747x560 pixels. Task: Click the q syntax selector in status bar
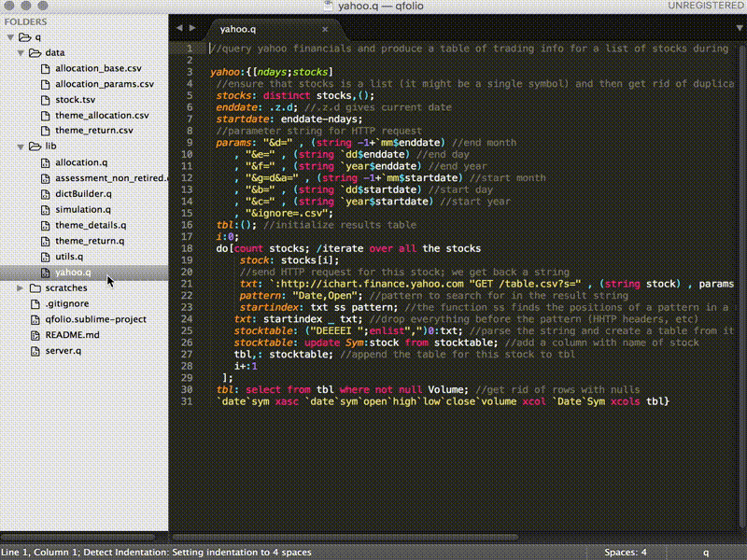point(706,553)
